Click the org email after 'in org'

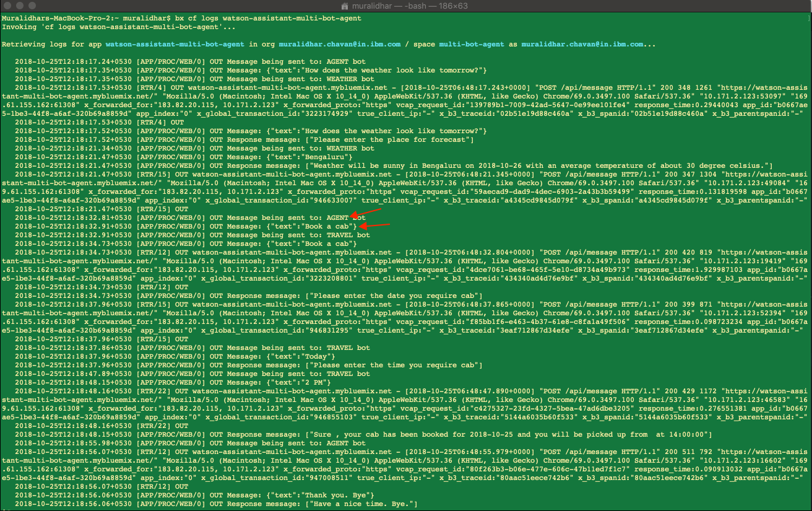click(x=339, y=45)
